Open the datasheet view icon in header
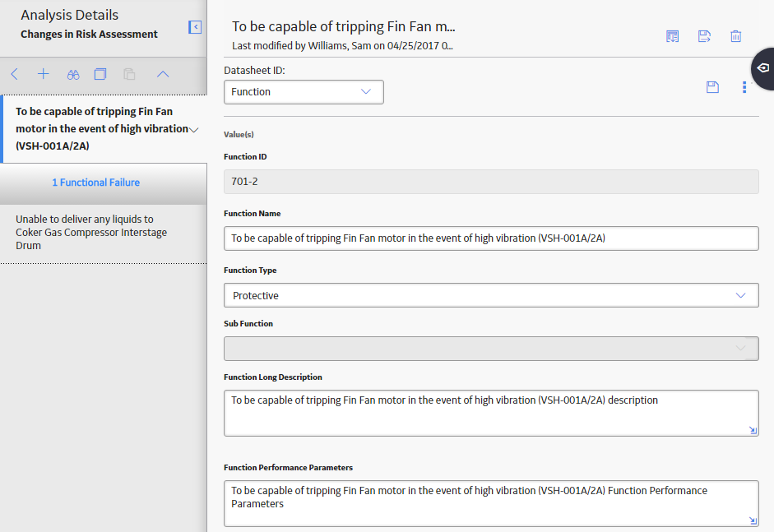Viewport: 774px width, 532px height. (x=672, y=36)
